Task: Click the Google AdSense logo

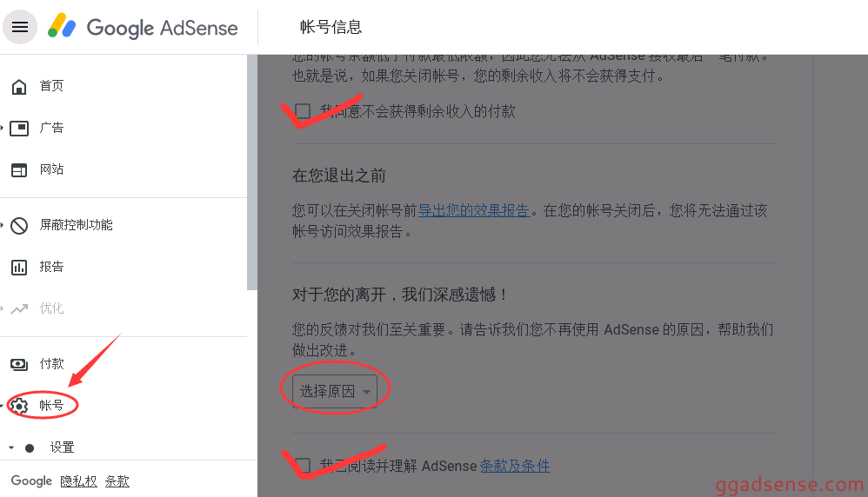Action: click(143, 27)
